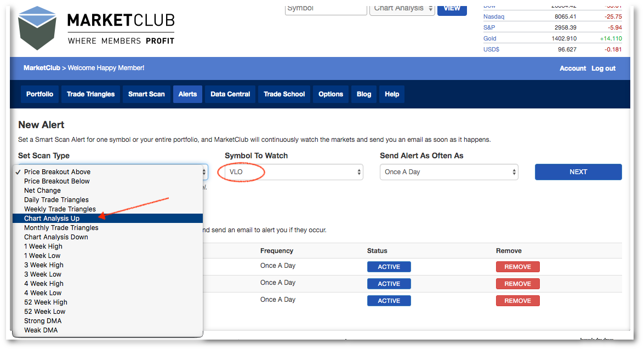The width and height of the screenshot is (644, 350).
Task: Select Net Change in the list
Action: pos(107,191)
